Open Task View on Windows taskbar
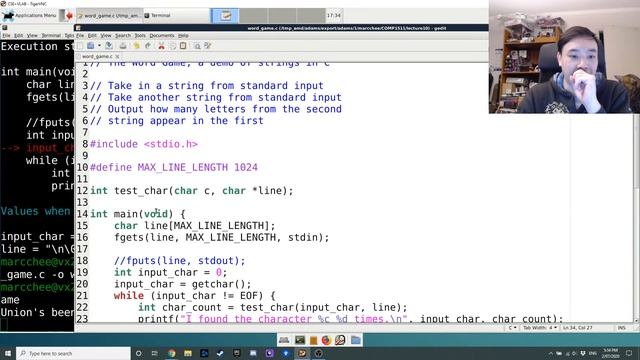The image size is (640, 360). (x=155, y=353)
